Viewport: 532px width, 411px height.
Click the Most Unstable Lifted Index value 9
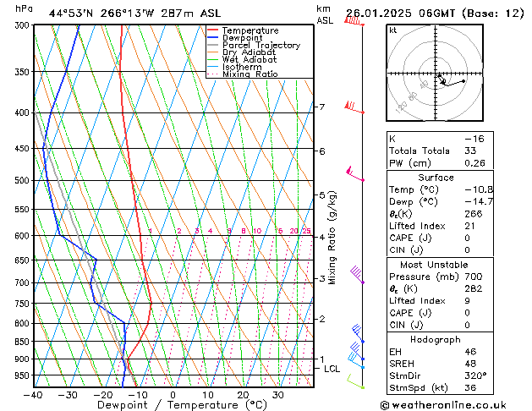(x=468, y=301)
